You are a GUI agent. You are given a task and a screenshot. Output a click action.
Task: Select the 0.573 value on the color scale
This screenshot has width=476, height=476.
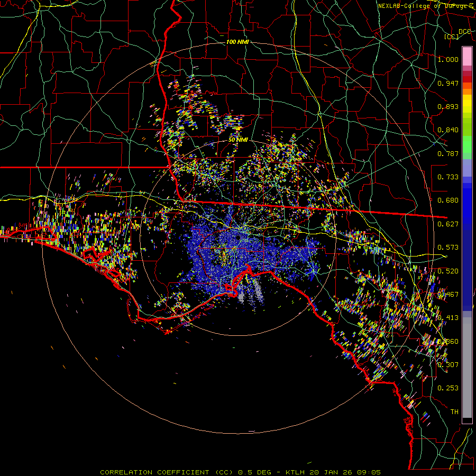(x=448, y=248)
